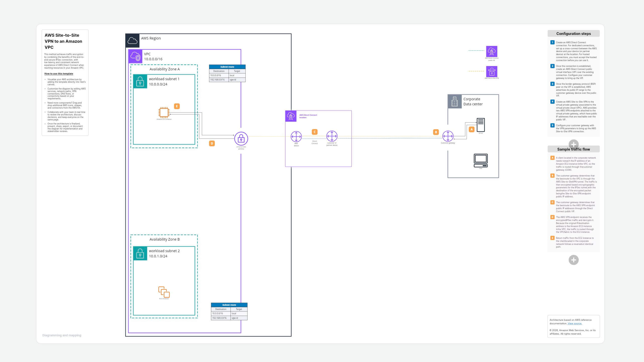The height and width of the screenshot is (362, 644).
Task: Click the How to use this template link
Action: [59, 74]
